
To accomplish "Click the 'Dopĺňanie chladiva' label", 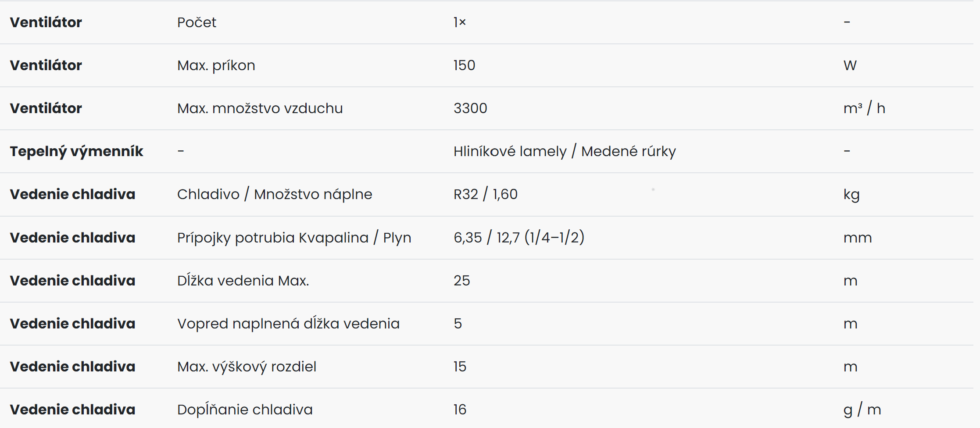I will pyautogui.click(x=245, y=410).
